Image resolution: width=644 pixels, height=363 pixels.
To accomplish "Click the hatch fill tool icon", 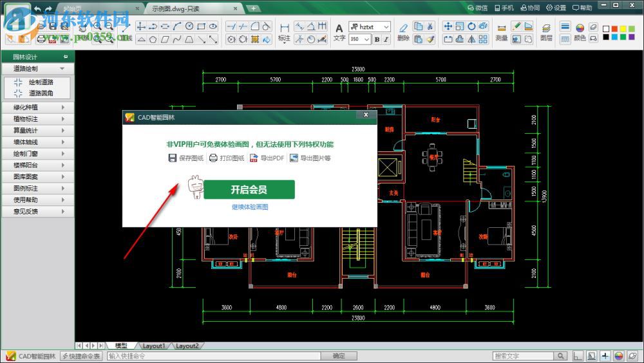I will (255, 39).
